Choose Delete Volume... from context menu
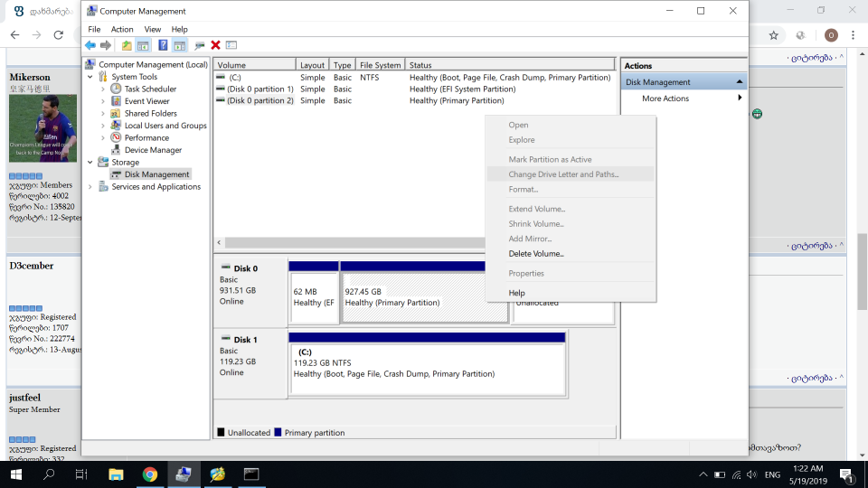Viewport: 868px width, 488px height. pyautogui.click(x=535, y=254)
